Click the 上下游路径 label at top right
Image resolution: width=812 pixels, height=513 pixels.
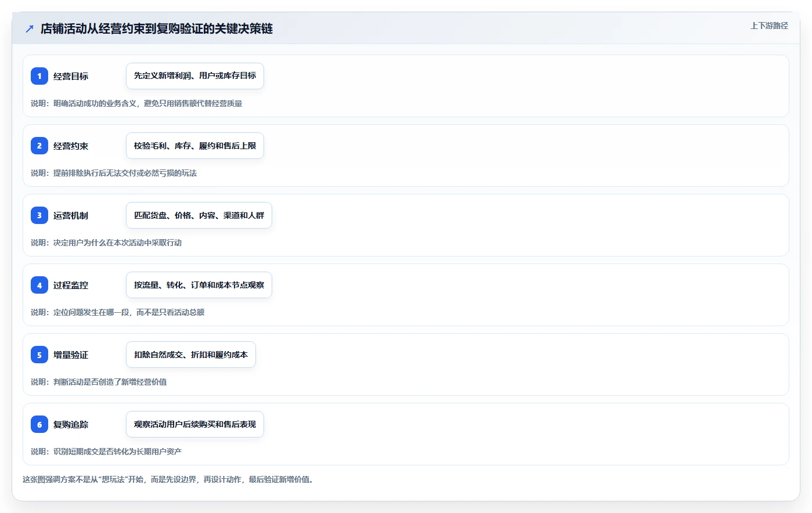coord(769,26)
